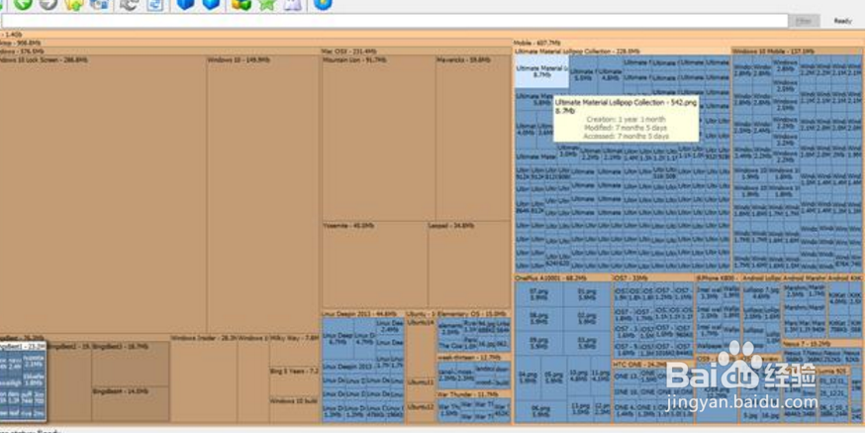Click the Mac OSX - 231.4Mb header
868x433 pixels.
click(x=415, y=51)
